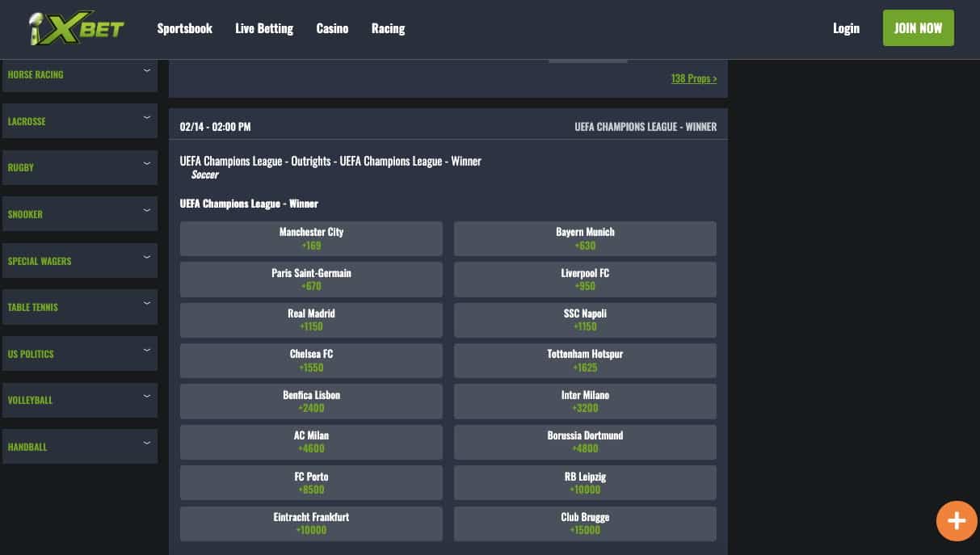Choose Chelsea FC +1550
This screenshot has height=555, width=980.
311,360
